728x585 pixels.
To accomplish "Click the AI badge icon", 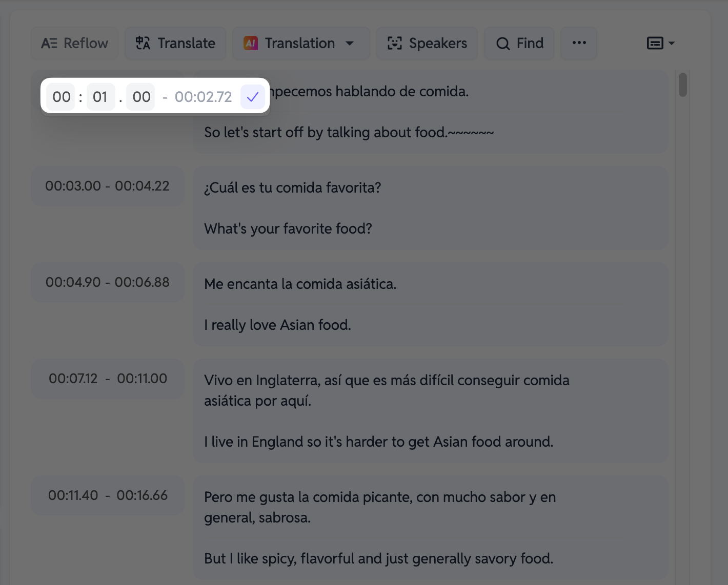I will 251,44.
